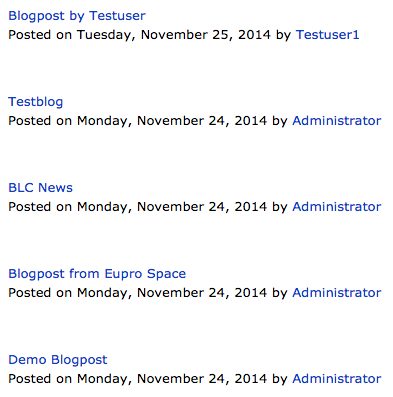393x397 pixels.
Task: Click "Posted on" text below BLC News
Action: point(40,207)
